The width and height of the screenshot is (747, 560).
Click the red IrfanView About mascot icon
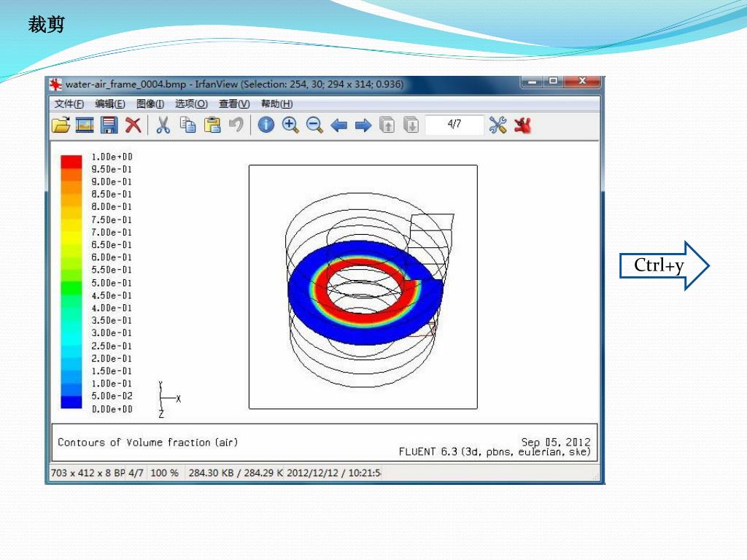point(522,125)
